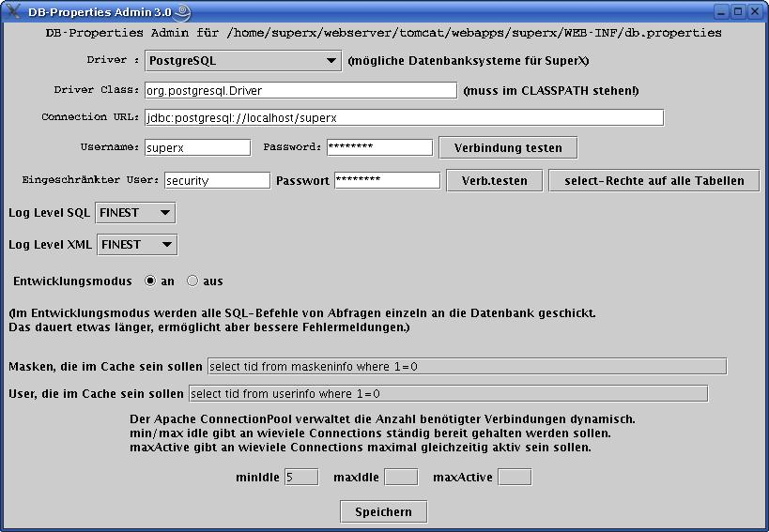This screenshot has width=769, height=532.
Task: Click the 'Eingeschränkter User:' label
Action: pos(90,180)
